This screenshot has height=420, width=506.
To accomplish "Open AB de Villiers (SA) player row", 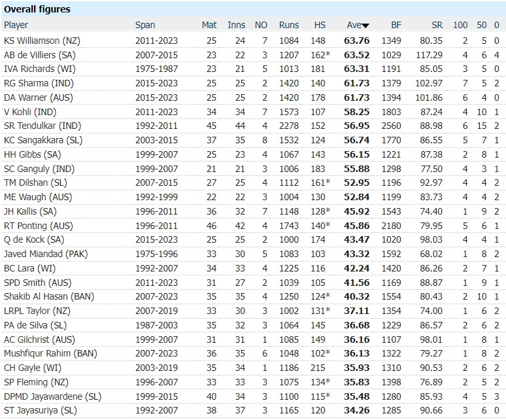I will click(x=253, y=55).
